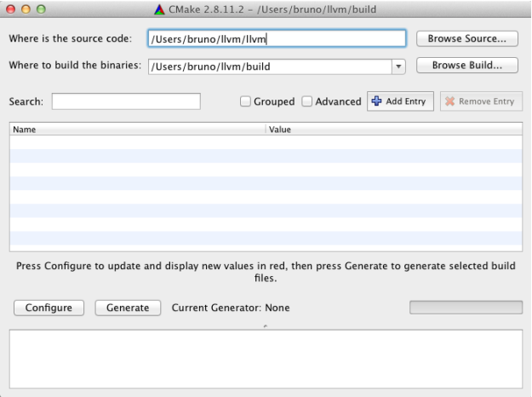Start configuration with the Configure button
This screenshot has width=532, height=397.
point(49,308)
